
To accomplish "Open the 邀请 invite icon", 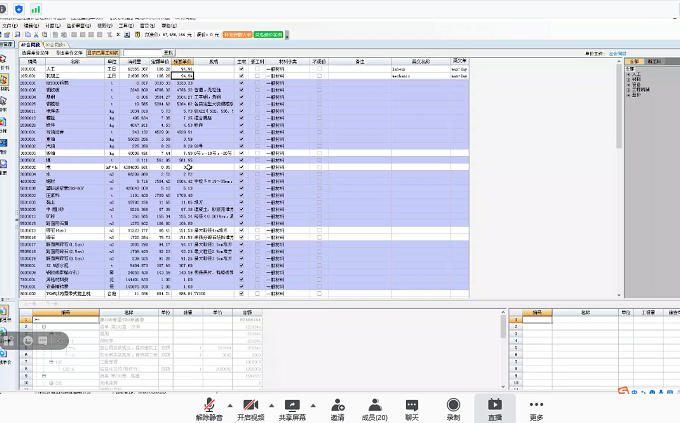I will tap(337, 405).
